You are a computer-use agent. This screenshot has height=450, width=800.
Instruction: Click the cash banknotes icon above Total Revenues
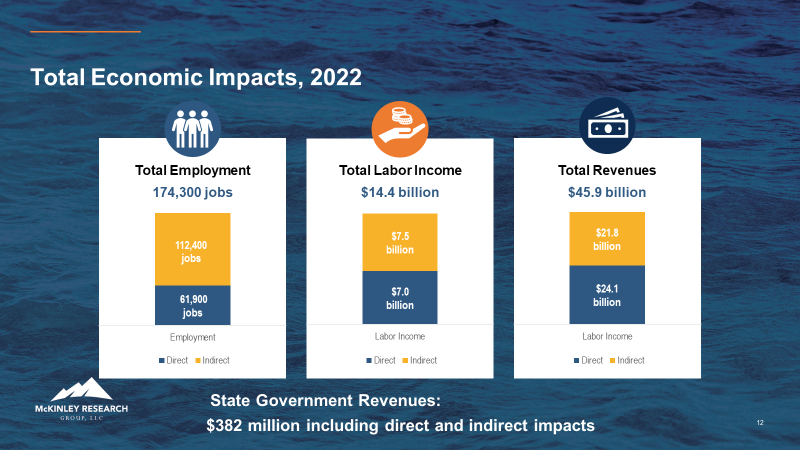click(607, 126)
